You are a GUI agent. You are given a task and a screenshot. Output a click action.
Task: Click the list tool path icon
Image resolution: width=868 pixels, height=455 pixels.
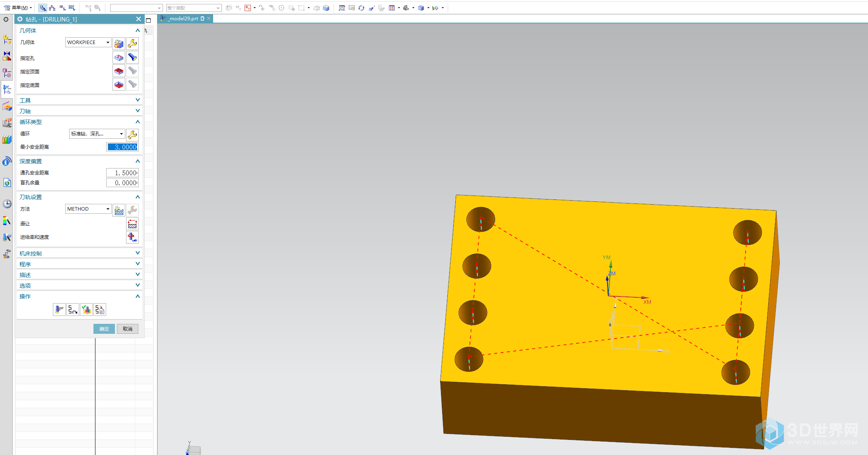tap(100, 310)
